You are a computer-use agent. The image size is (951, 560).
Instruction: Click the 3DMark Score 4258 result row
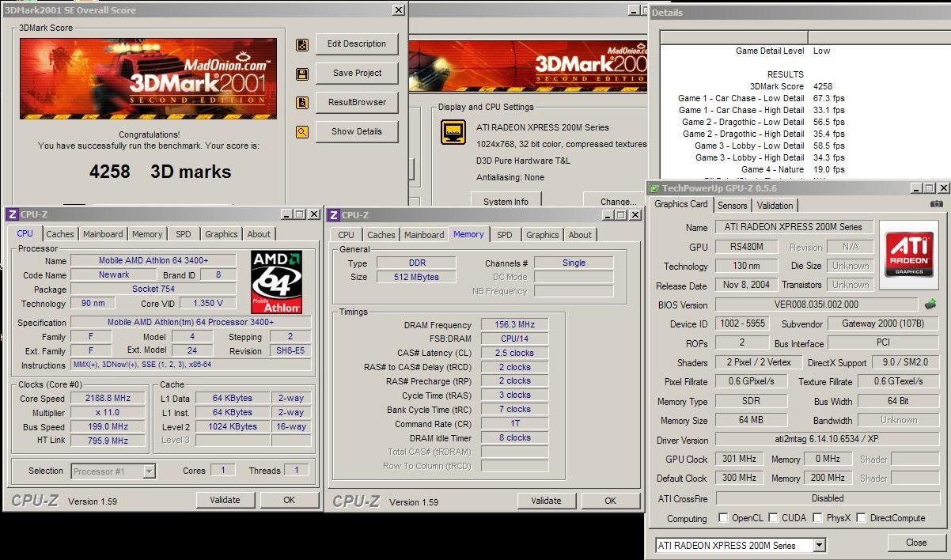tap(791, 86)
